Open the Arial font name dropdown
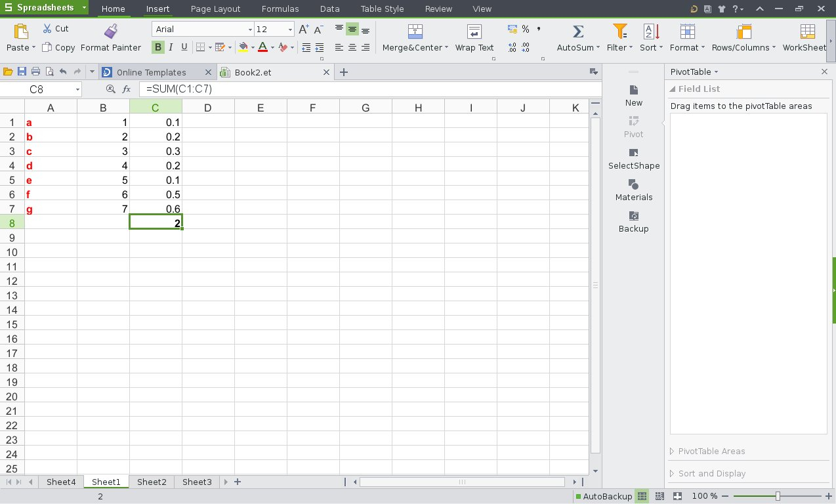Screen dimensions: 836x504 coord(250,30)
